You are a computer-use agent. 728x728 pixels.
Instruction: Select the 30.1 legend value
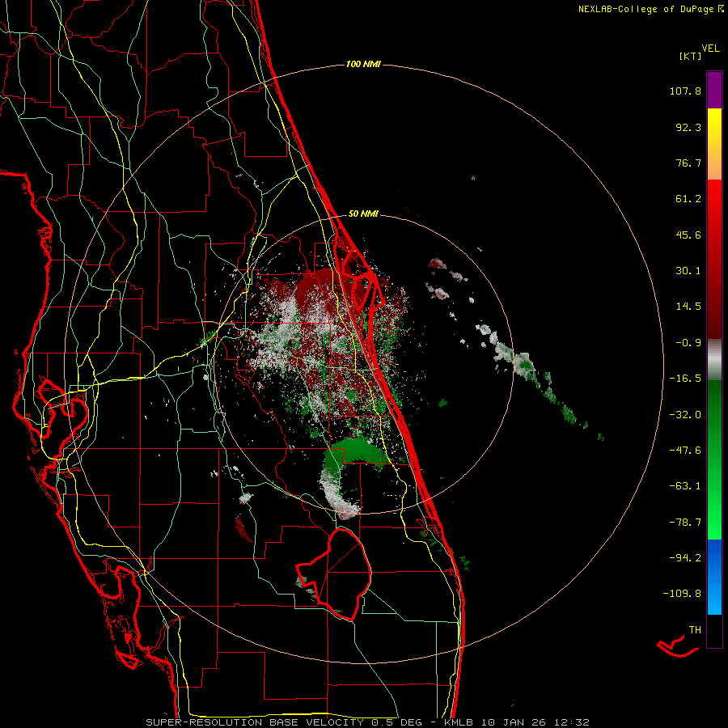pyautogui.click(x=688, y=271)
